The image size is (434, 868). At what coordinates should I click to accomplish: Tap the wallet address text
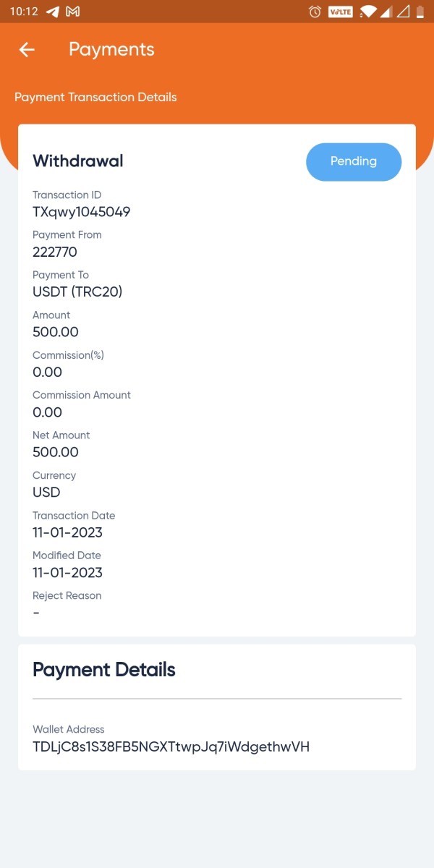[171, 746]
